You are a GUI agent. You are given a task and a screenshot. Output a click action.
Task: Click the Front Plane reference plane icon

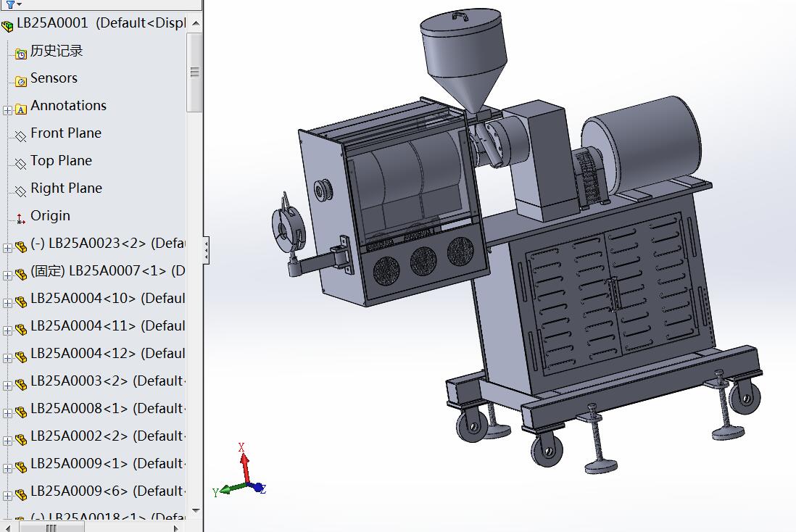click(x=20, y=133)
